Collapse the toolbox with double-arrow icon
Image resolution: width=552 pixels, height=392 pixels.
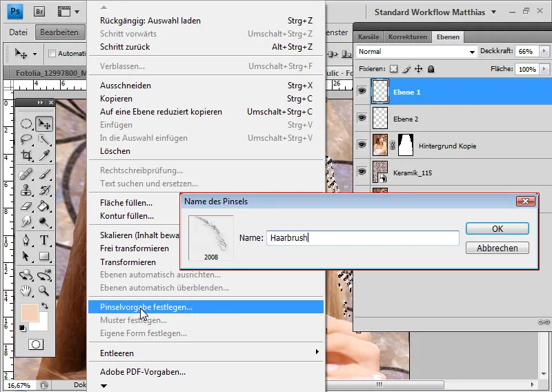point(40,102)
